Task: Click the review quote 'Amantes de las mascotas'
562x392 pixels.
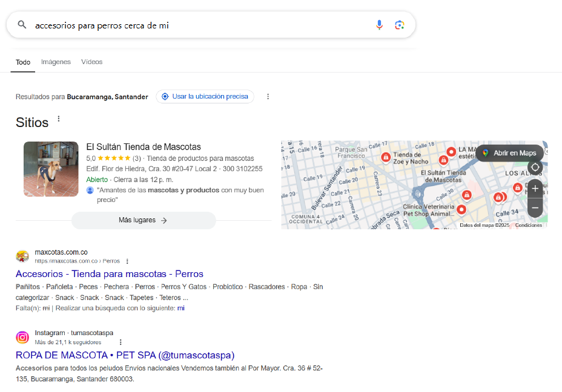Action: click(180, 195)
